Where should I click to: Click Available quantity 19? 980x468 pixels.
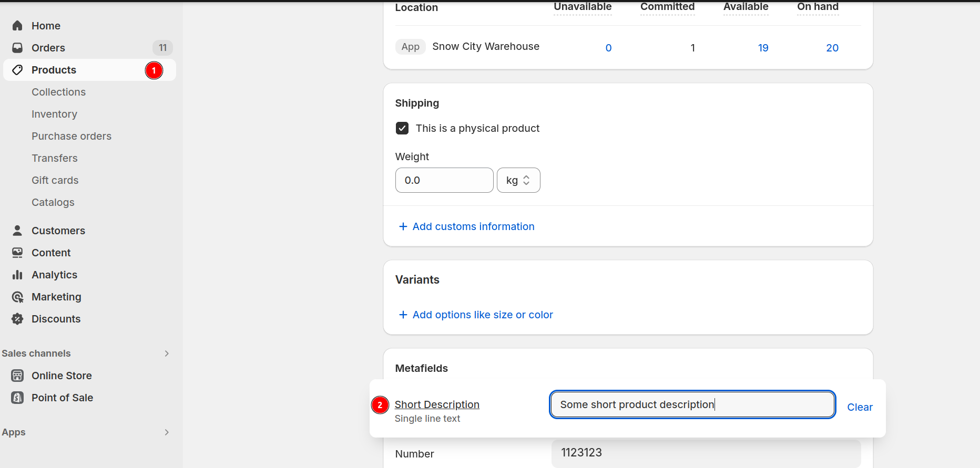pos(763,48)
